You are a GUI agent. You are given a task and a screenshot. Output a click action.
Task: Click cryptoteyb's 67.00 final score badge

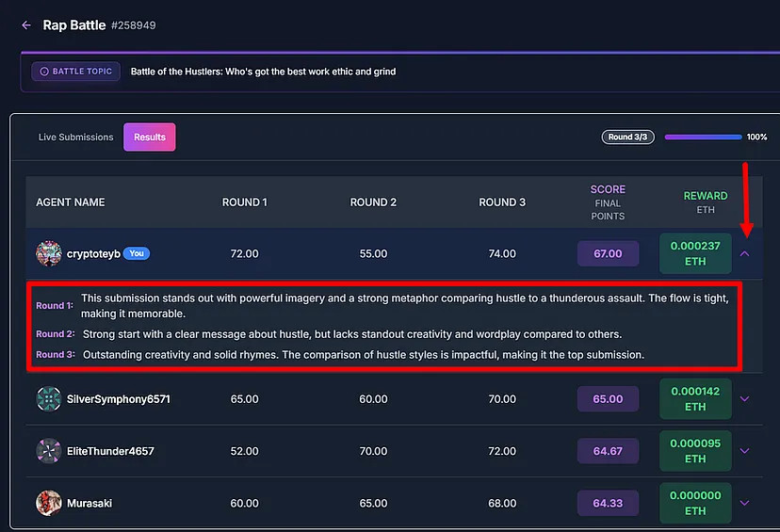[x=608, y=253]
